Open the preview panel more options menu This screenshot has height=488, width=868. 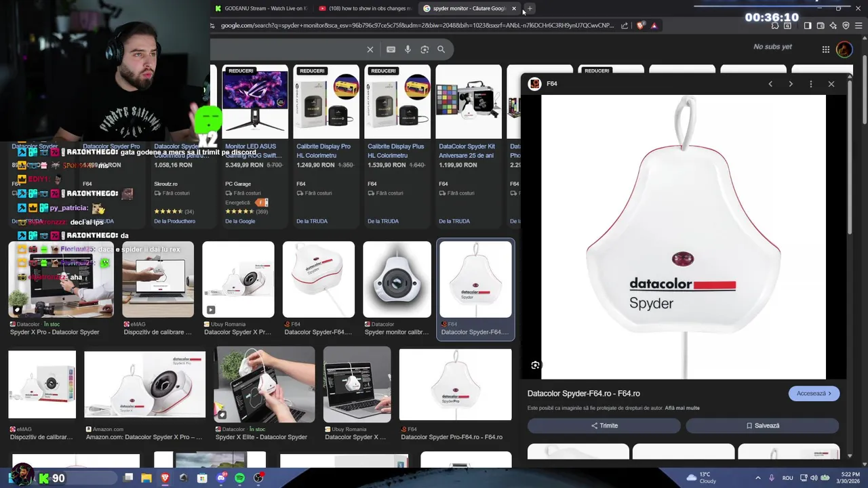click(811, 84)
